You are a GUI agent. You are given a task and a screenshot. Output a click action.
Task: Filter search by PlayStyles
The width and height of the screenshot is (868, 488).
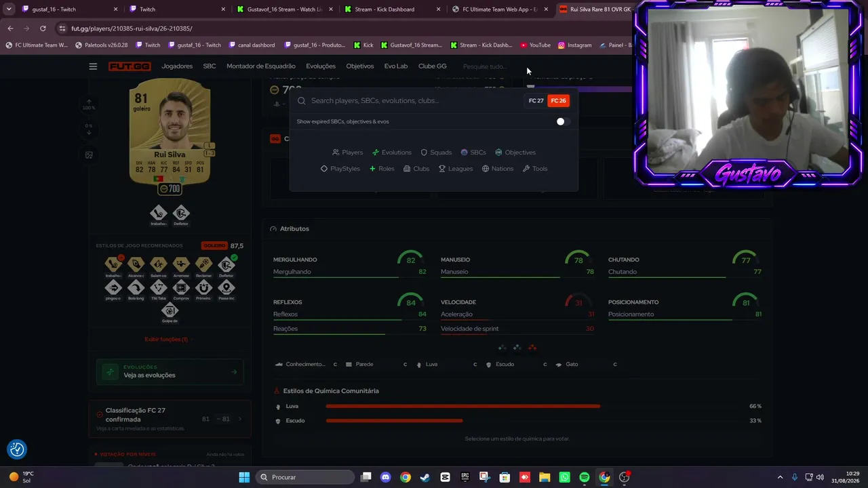click(x=340, y=169)
